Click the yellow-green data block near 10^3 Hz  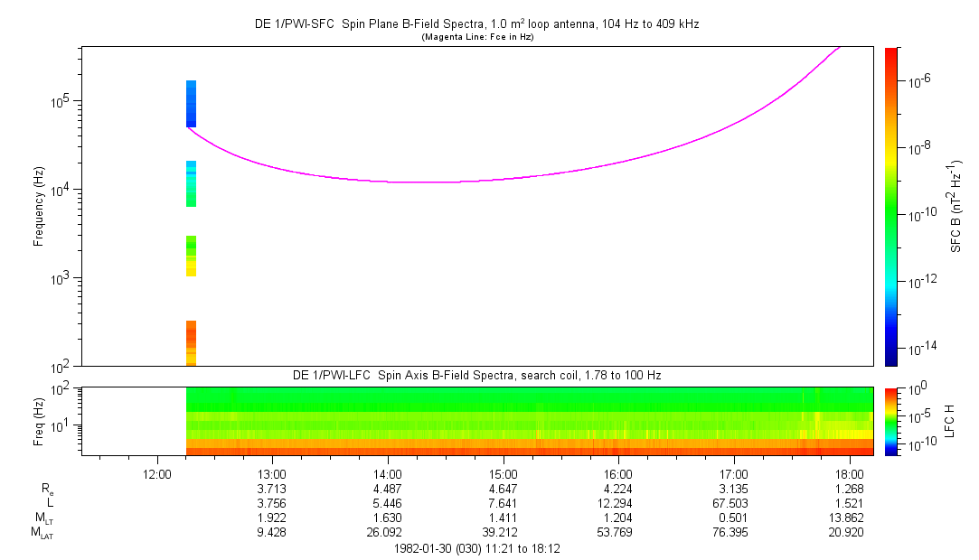[191, 256]
